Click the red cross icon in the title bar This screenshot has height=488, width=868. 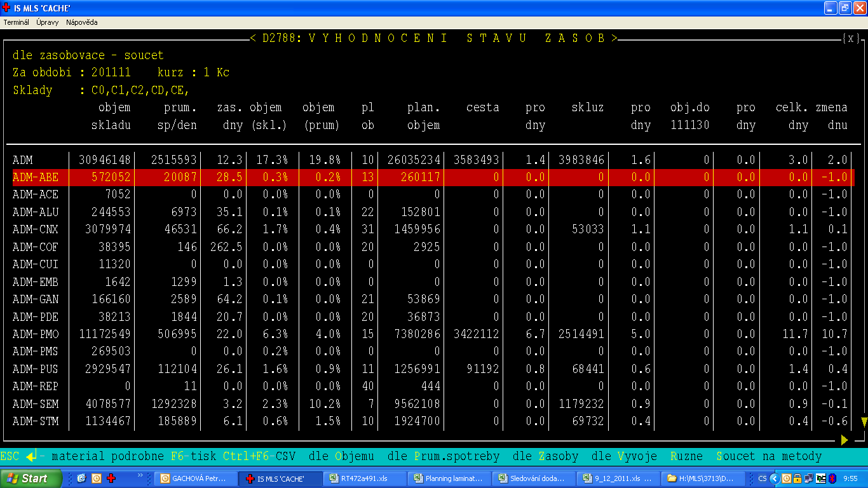7,8
